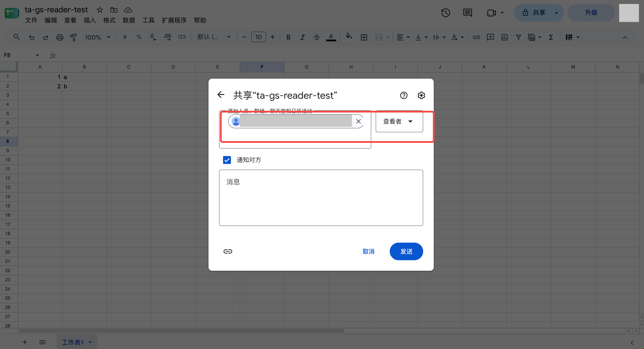Go back using the share dialog arrow
The width and height of the screenshot is (644, 349).
click(221, 95)
